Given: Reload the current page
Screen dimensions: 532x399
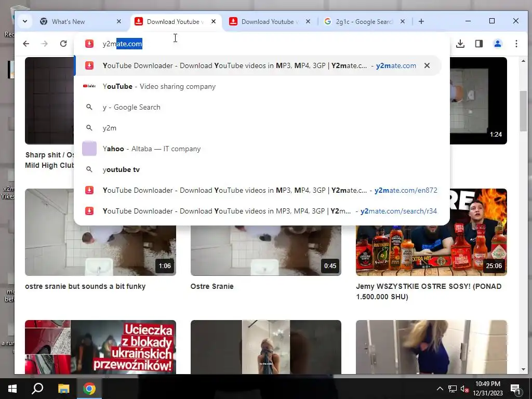Looking at the screenshot, I should pos(63,44).
